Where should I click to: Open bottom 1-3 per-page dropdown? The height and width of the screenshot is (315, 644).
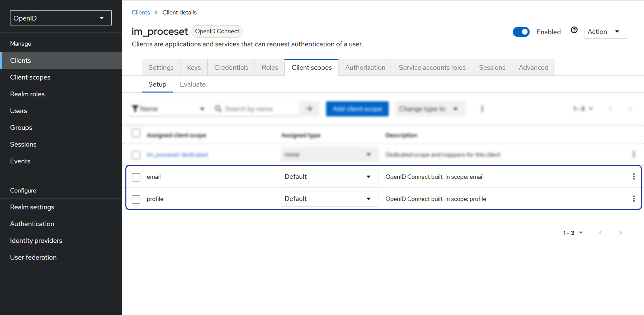pos(573,232)
